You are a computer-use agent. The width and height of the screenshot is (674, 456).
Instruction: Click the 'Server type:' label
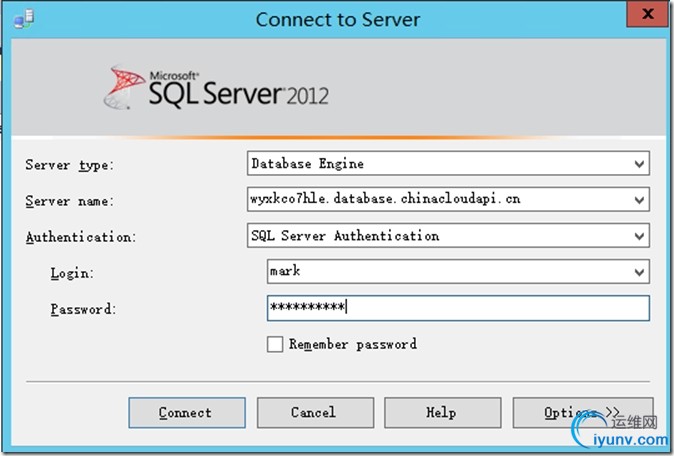(70, 165)
